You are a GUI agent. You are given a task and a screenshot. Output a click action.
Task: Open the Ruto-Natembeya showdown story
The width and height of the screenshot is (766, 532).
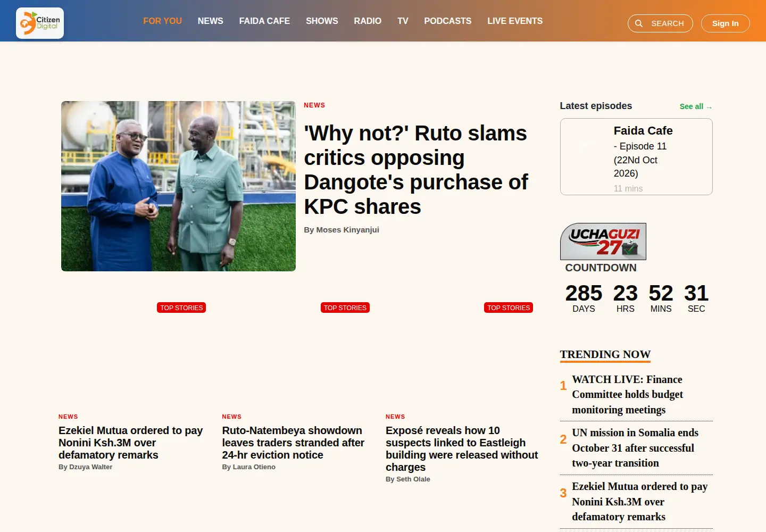[x=293, y=443]
